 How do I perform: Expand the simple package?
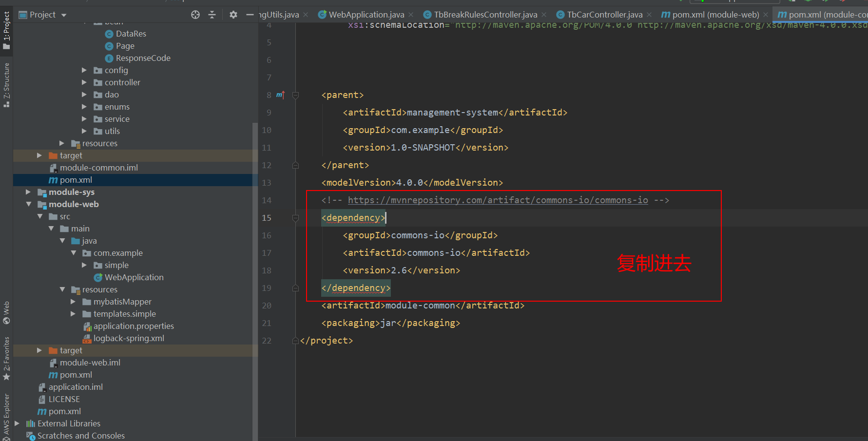click(x=84, y=265)
